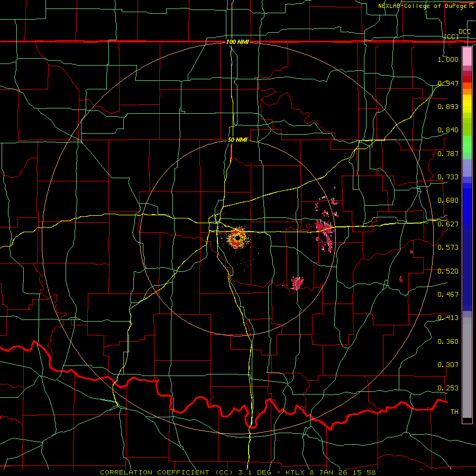Click the pink segment of the color bar
The image size is (476, 476).
click(467, 56)
